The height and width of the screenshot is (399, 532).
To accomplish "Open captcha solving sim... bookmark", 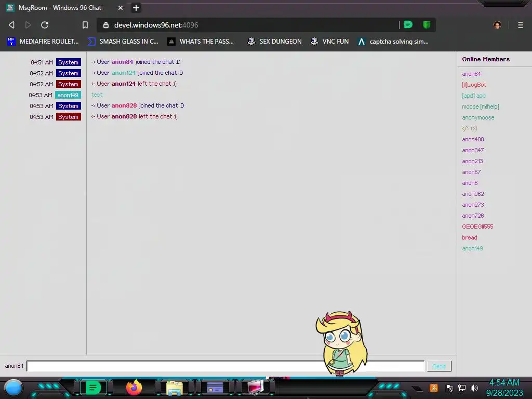I will [393, 42].
